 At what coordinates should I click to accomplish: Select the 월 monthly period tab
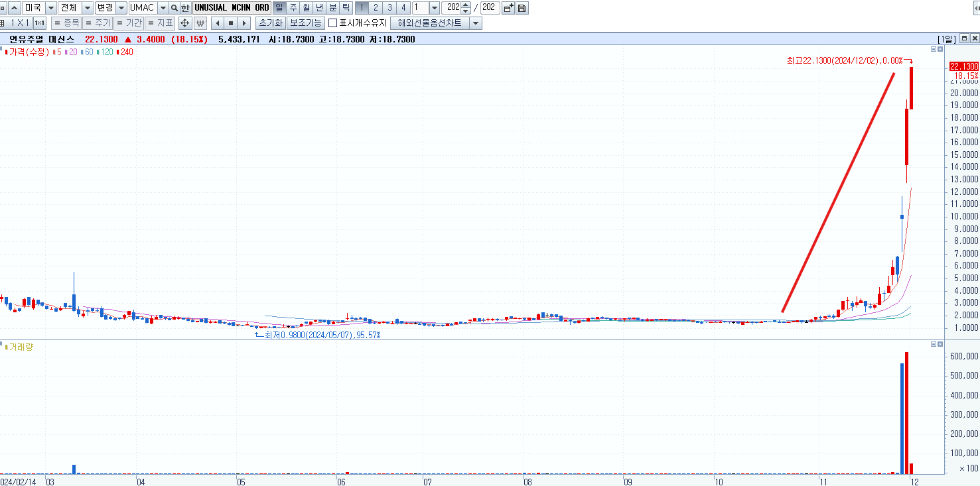(x=306, y=8)
